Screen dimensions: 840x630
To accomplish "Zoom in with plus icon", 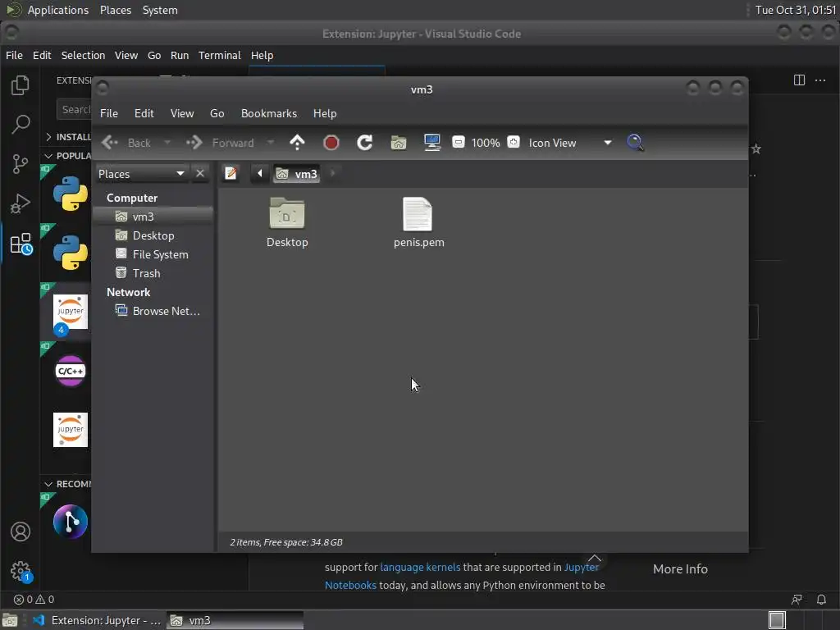I will [514, 142].
